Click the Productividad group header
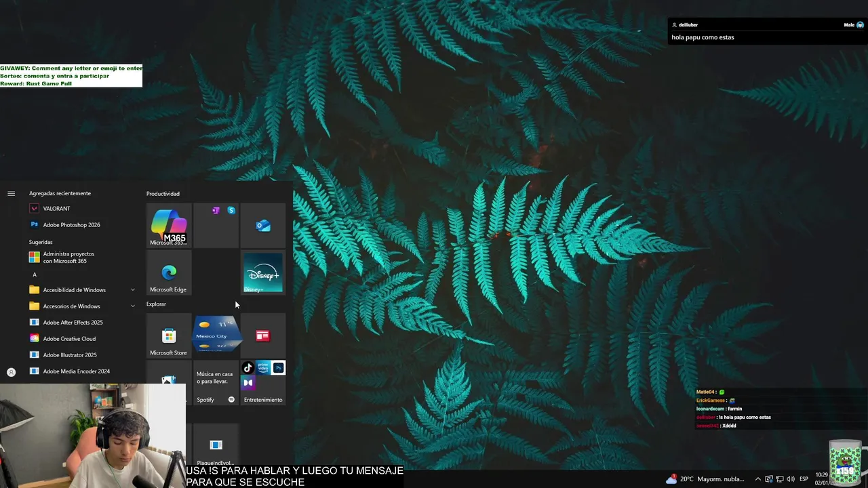The height and width of the screenshot is (488, 868). (x=163, y=194)
